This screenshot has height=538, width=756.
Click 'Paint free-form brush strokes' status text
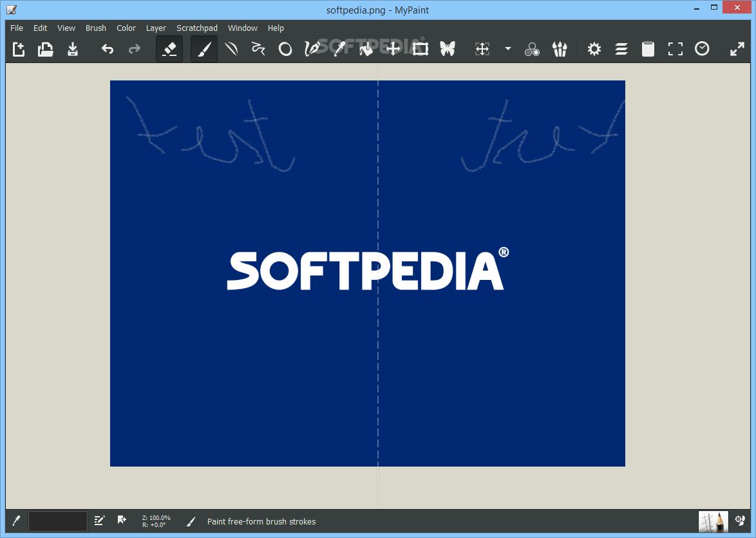261,522
